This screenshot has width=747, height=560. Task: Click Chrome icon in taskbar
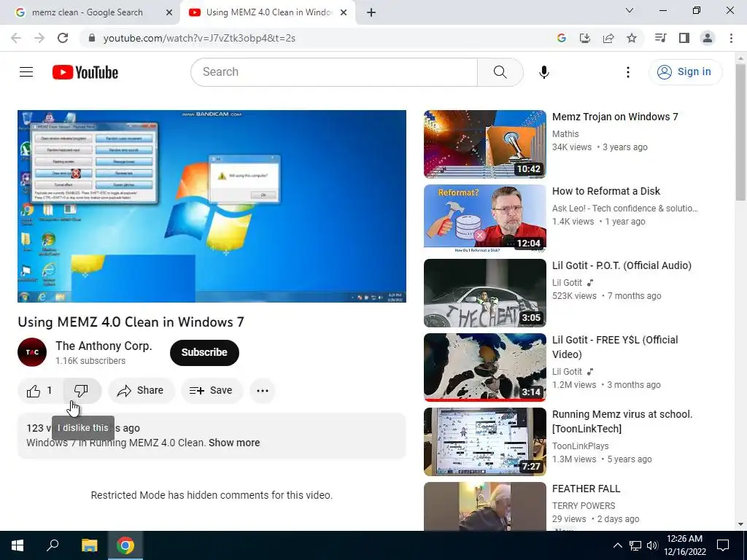125,545
